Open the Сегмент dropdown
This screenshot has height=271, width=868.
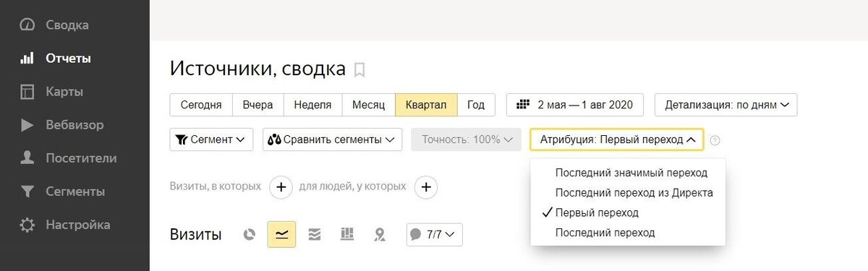(x=211, y=139)
